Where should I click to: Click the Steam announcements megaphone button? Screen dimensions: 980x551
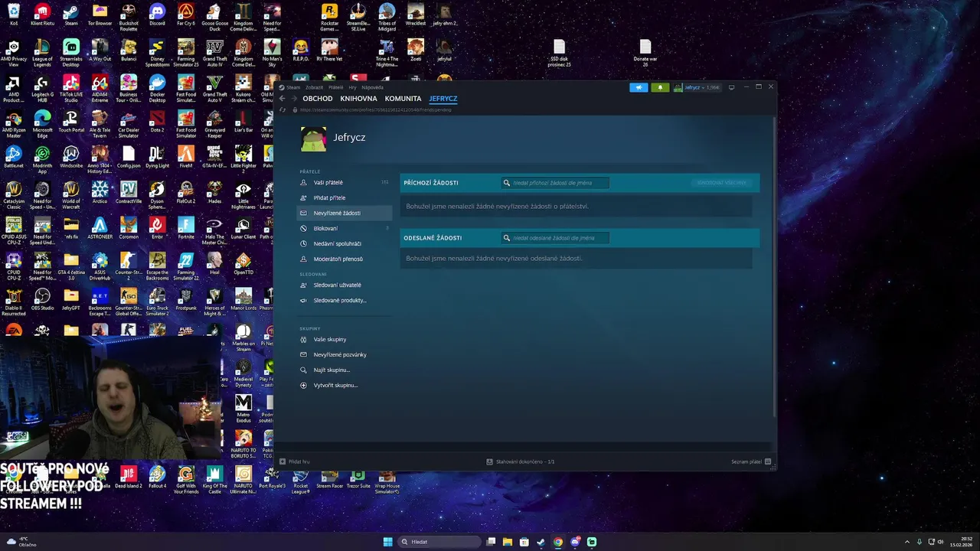click(x=639, y=87)
